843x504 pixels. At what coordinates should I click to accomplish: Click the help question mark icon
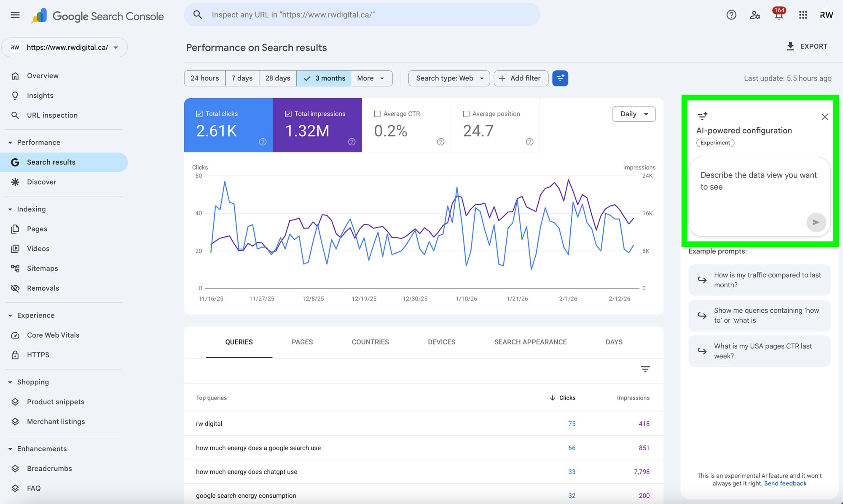click(731, 15)
